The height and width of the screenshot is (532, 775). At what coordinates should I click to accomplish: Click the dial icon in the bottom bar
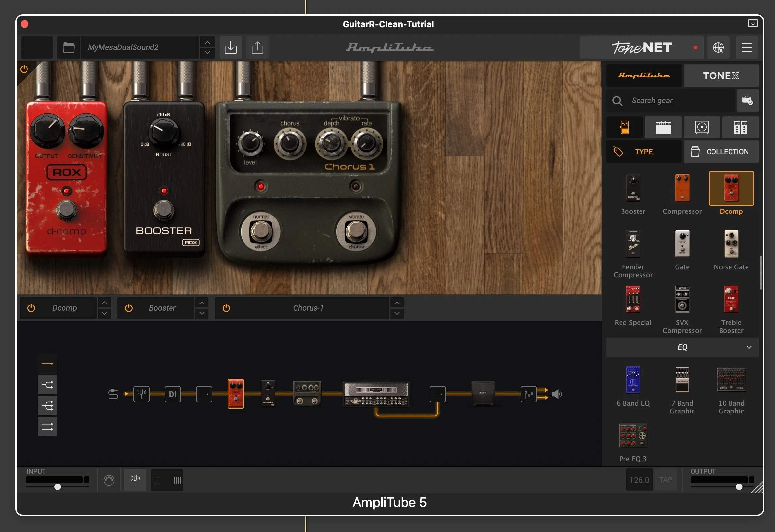pos(109,480)
